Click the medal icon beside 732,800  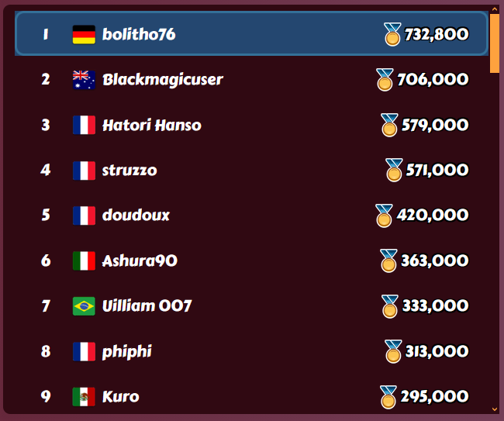point(392,34)
